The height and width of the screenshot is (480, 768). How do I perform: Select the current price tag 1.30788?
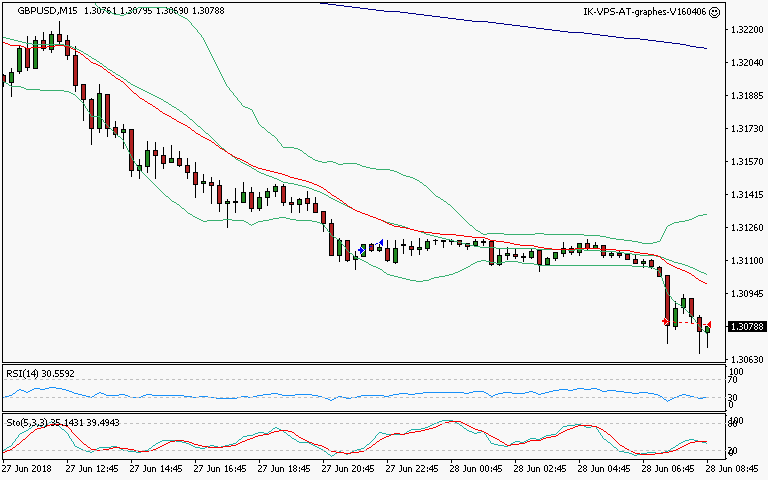746,326
